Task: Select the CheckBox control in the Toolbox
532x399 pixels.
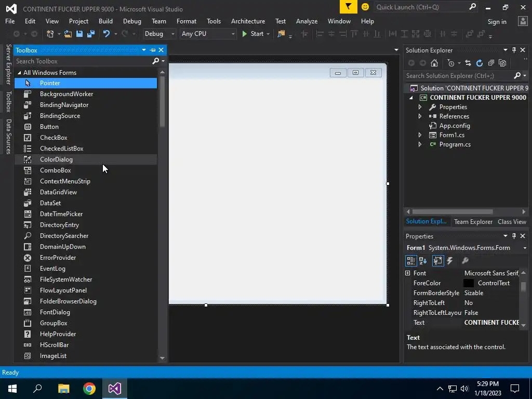Action: click(86, 137)
